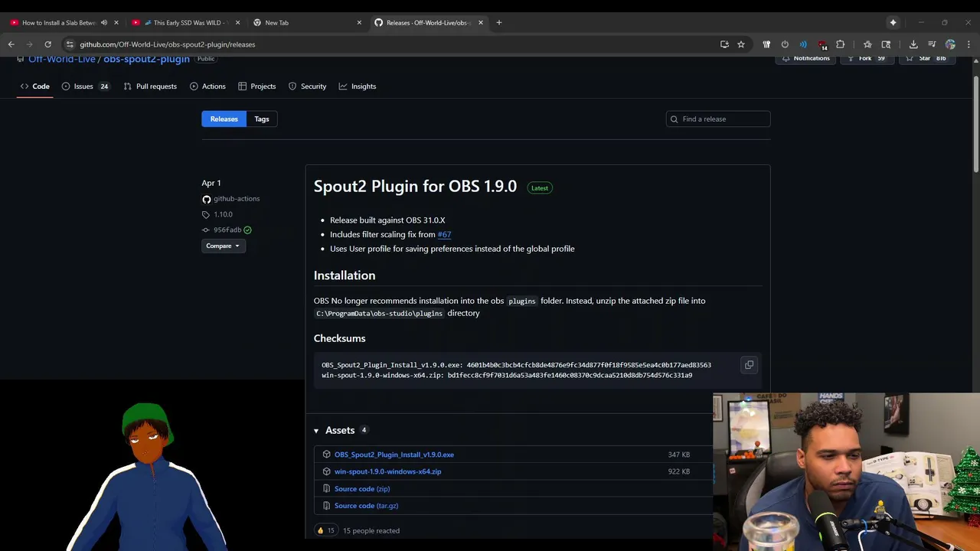980x551 pixels.
Task: Open the Code repository tab
Action: (x=35, y=86)
